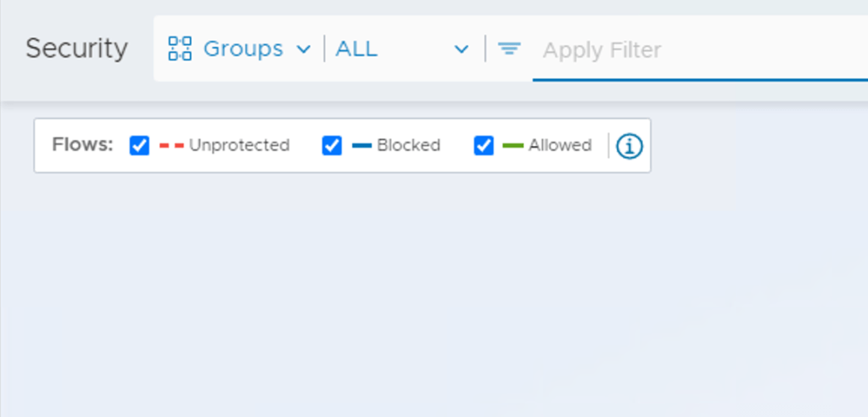Expand the Groups dropdown chevron
The image size is (868, 417).
pyautogui.click(x=304, y=49)
